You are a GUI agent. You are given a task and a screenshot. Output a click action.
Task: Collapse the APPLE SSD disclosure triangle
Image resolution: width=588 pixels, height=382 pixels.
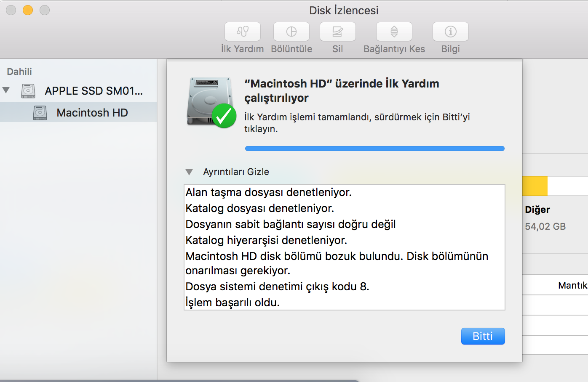(6, 90)
